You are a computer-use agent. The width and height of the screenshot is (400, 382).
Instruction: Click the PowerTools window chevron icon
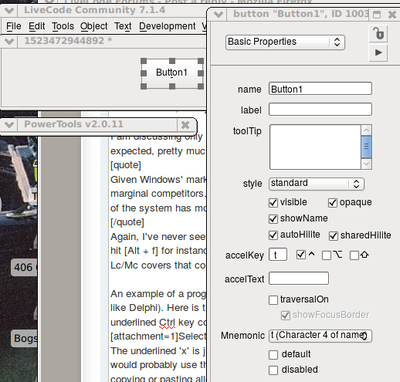point(9,125)
